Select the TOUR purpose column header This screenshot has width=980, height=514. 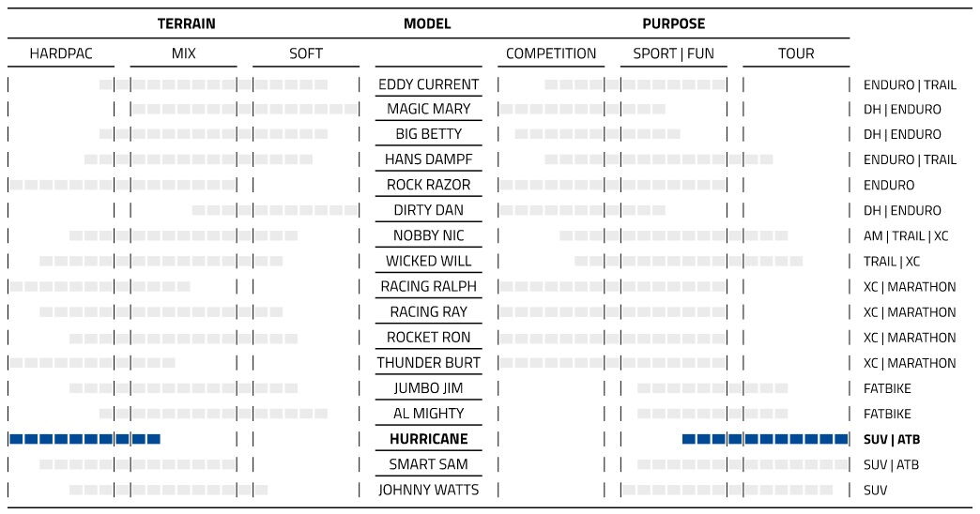point(796,53)
